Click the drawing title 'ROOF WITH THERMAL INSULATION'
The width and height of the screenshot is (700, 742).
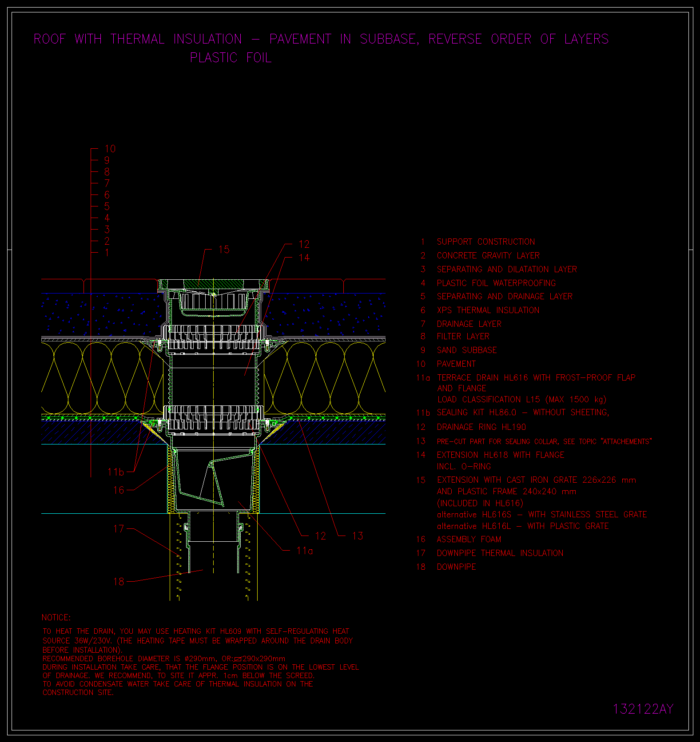point(138,39)
